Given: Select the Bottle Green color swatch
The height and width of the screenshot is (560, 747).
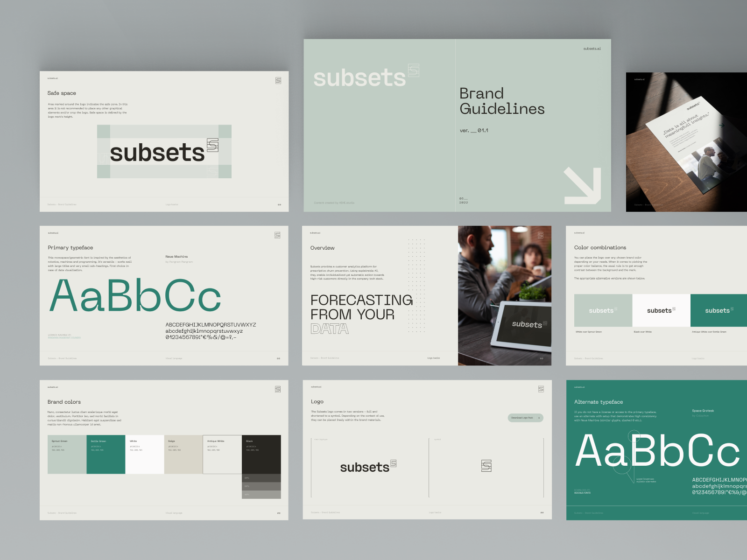Looking at the screenshot, I should tap(106, 455).
